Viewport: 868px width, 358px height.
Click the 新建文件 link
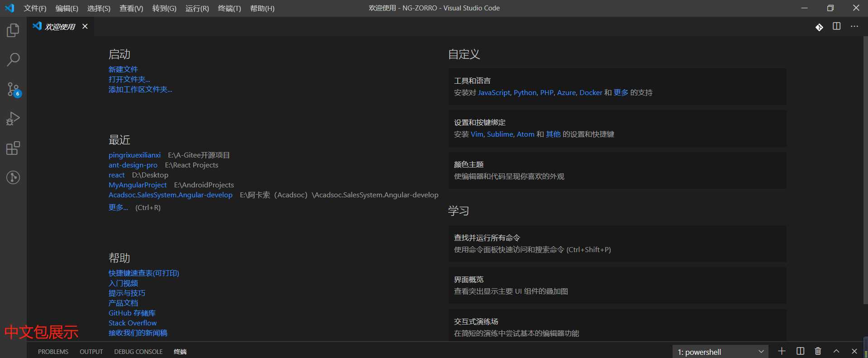pos(123,69)
